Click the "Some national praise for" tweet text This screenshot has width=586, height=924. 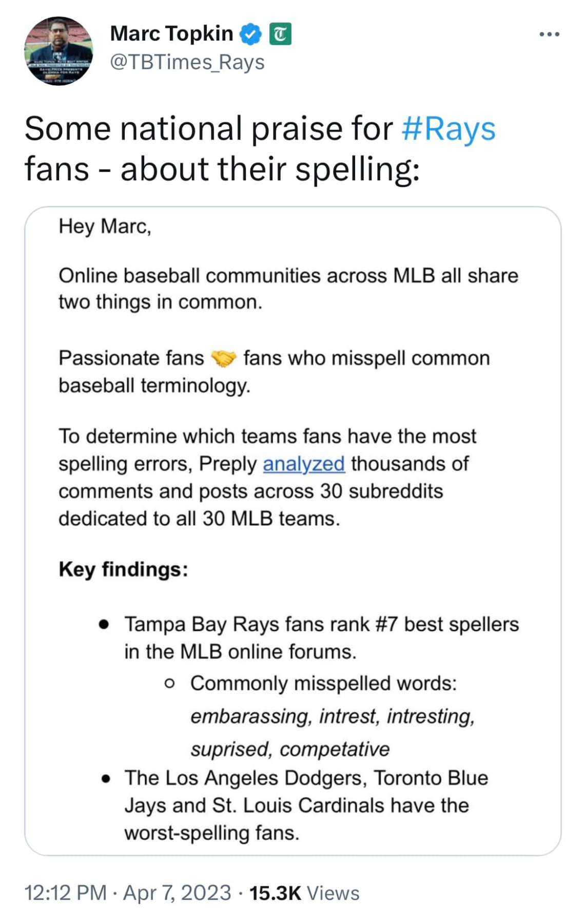pos(208,128)
